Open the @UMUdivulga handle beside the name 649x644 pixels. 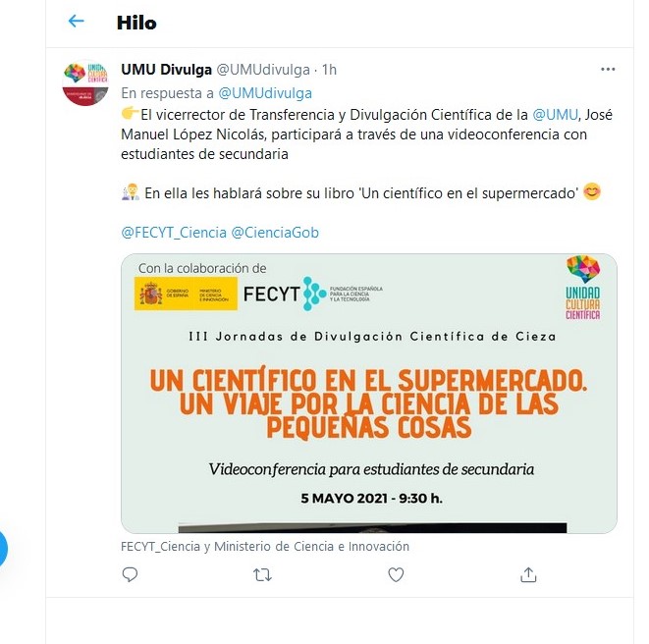[x=263, y=70]
